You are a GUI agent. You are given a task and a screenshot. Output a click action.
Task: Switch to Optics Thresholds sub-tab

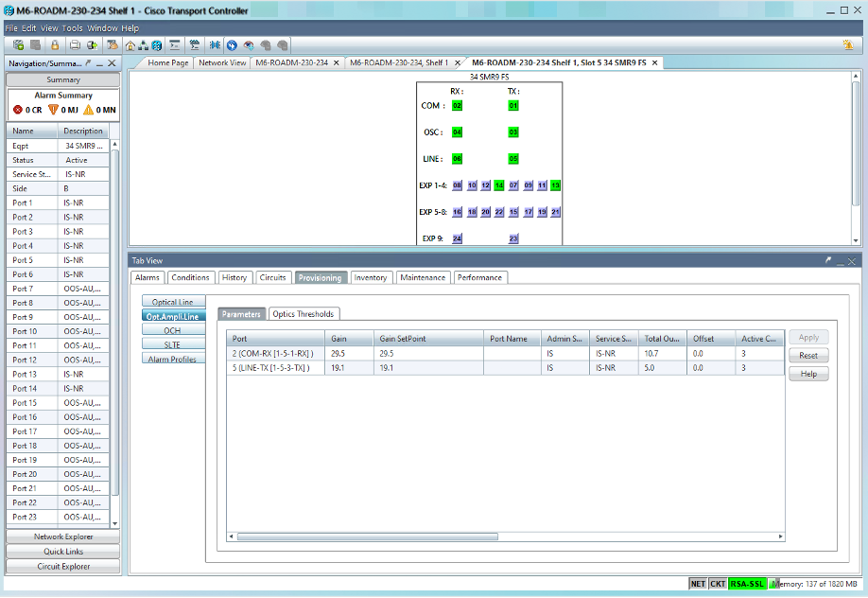coord(303,314)
